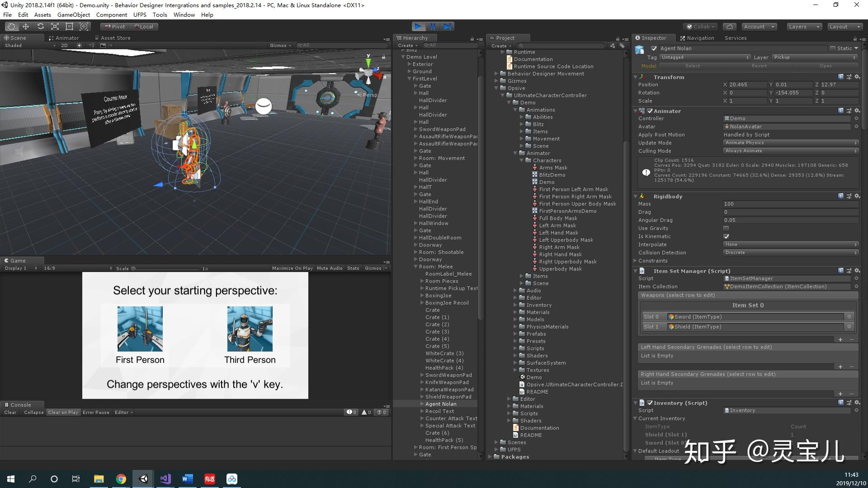The height and width of the screenshot is (488, 868).
Task: Uncheck the Is Kinematic checkbox
Action: click(x=726, y=236)
